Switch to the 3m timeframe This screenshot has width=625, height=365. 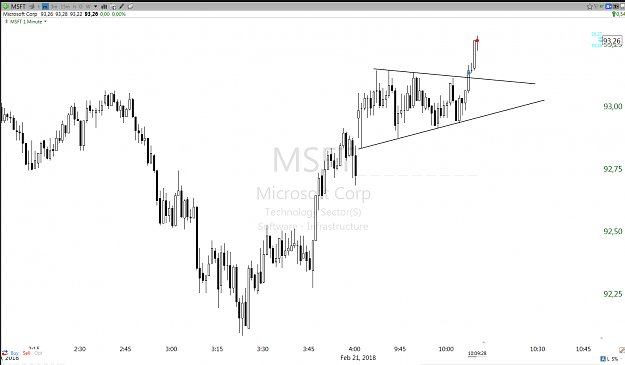[x=54, y=6]
